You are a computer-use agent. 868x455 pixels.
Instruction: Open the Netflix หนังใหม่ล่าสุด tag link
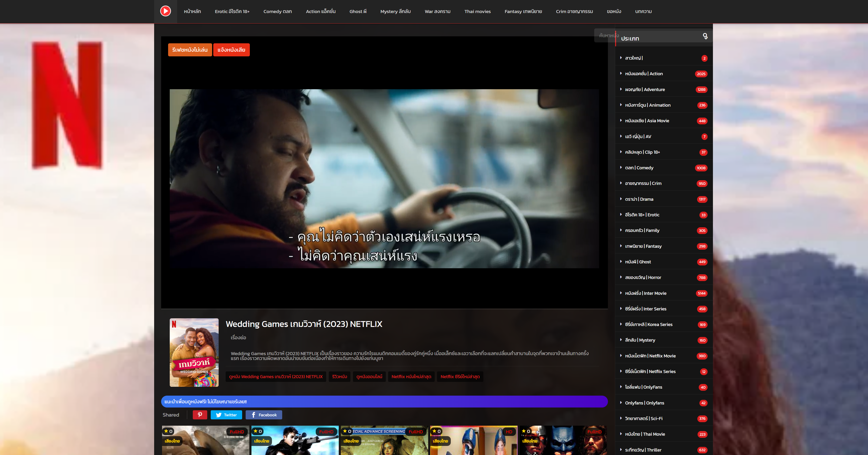411,377
